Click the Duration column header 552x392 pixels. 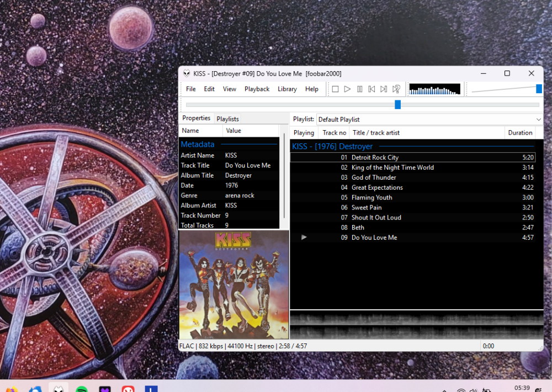520,132
